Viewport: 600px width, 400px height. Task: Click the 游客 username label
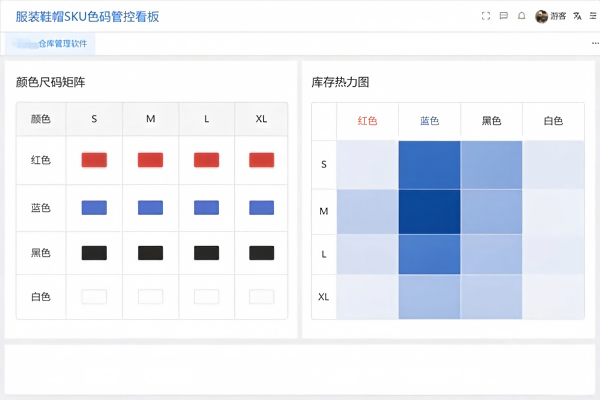click(558, 16)
